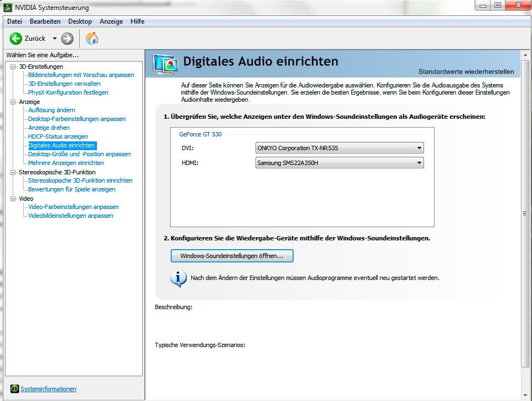Select Desktop-Größe und -Position anpassen

pos(79,154)
